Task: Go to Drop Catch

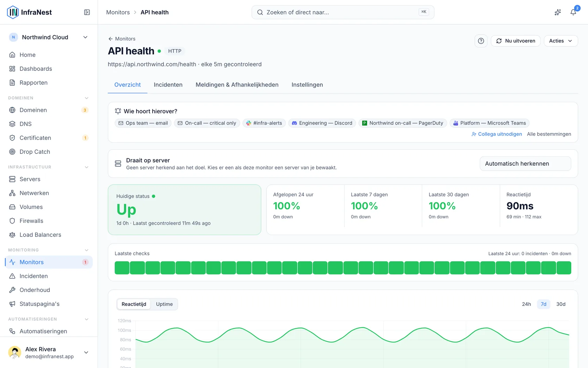Action: click(x=49, y=152)
